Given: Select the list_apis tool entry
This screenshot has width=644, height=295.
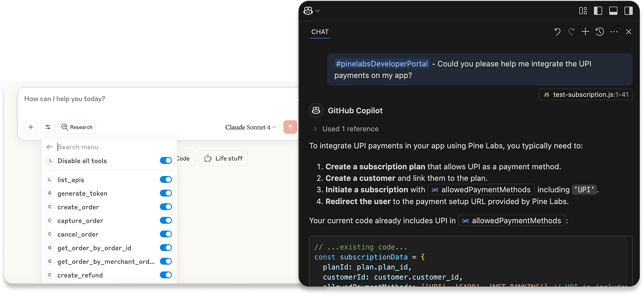Looking at the screenshot, I should pyautogui.click(x=71, y=180).
